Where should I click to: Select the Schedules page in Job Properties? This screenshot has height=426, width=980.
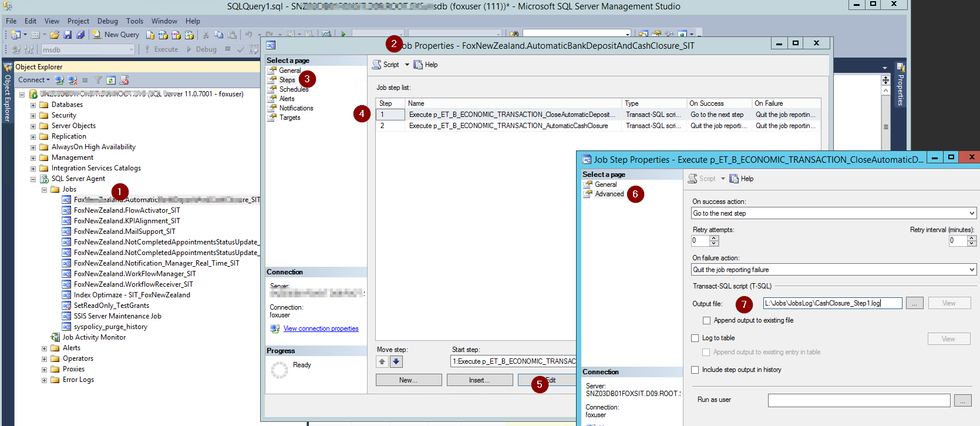tap(294, 89)
